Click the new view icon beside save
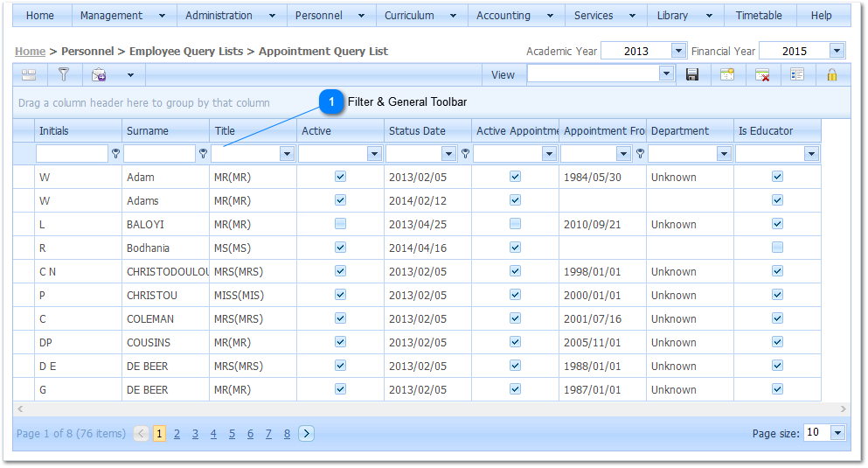The height and width of the screenshot is (468, 868). pyautogui.click(x=727, y=75)
